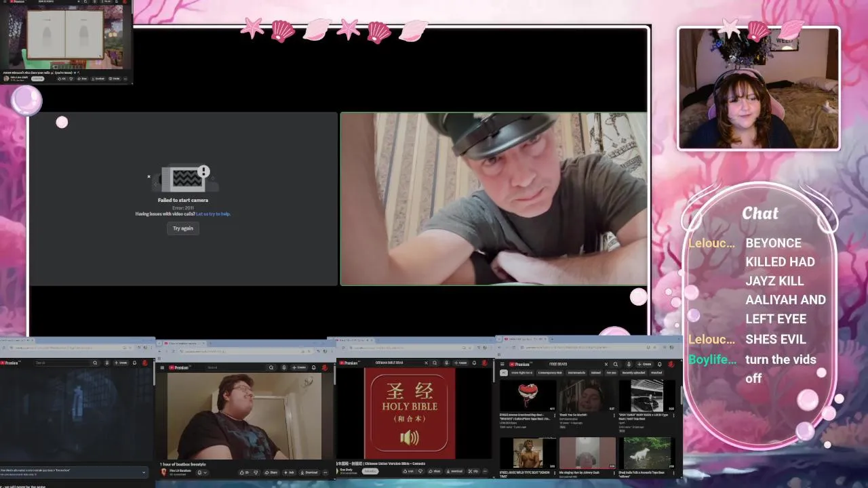Click the search icon in beatbox freestyle window
The width and height of the screenshot is (868, 488).
click(271, 367)
